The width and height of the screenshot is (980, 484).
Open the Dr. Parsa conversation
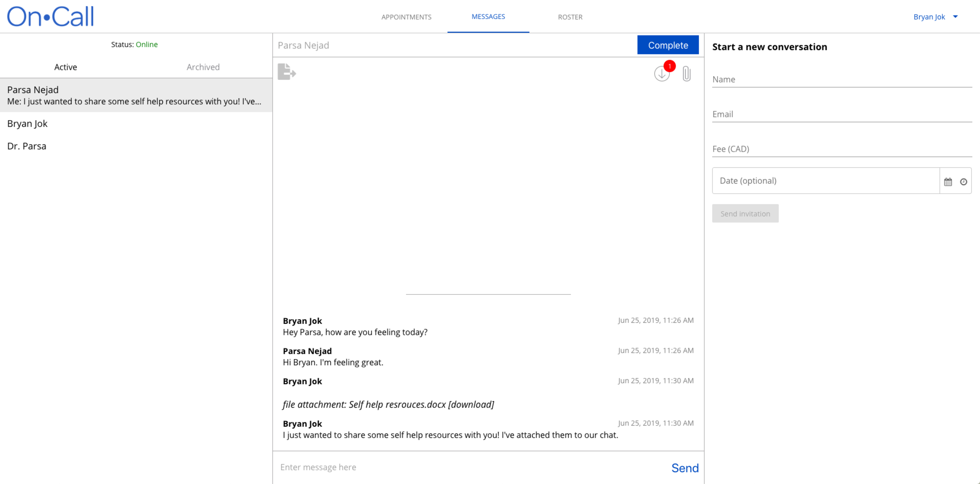(x=27, y=146)
